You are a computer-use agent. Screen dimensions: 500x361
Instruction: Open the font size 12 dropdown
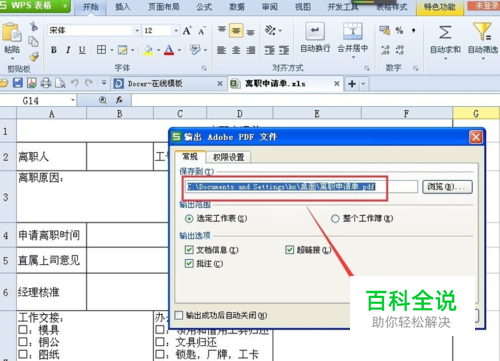tap(176, 31)
